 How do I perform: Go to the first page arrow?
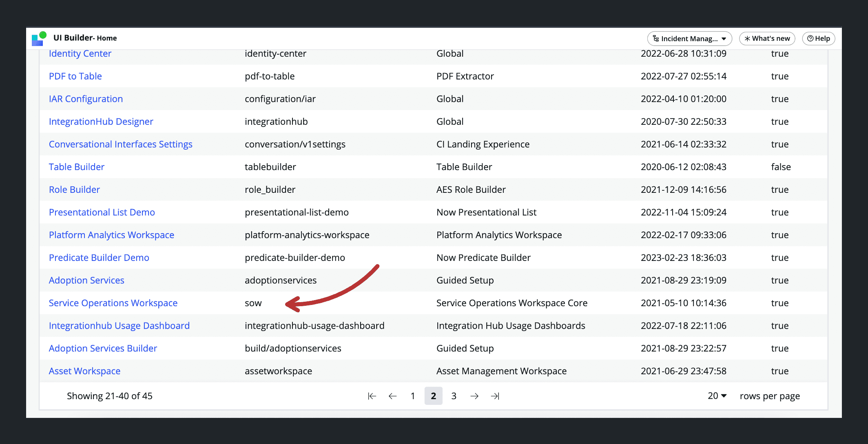point(372,396)
